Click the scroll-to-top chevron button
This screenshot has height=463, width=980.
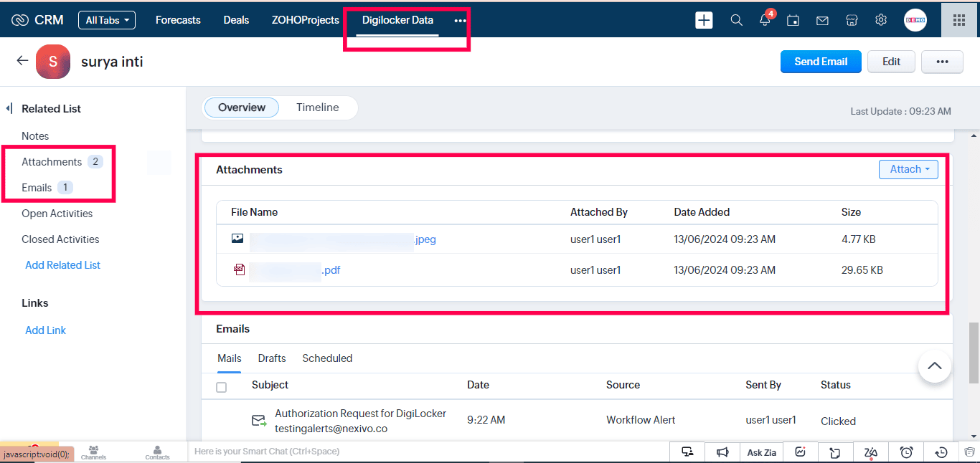pyautogui.click(x=935, y=366)
